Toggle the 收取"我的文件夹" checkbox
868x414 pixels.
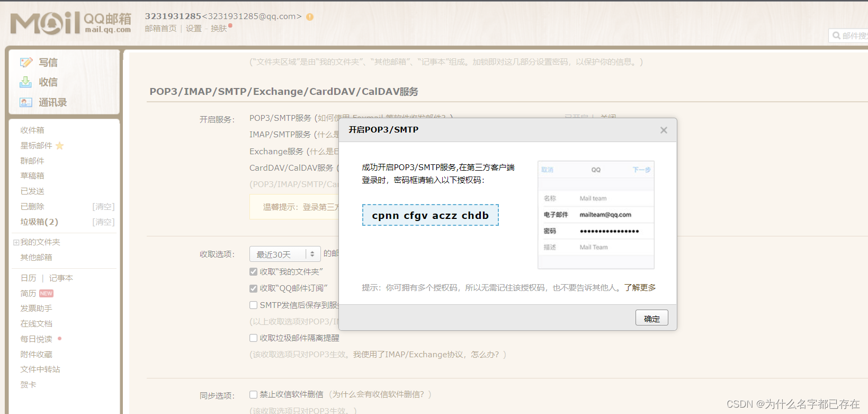click(253, 272)
